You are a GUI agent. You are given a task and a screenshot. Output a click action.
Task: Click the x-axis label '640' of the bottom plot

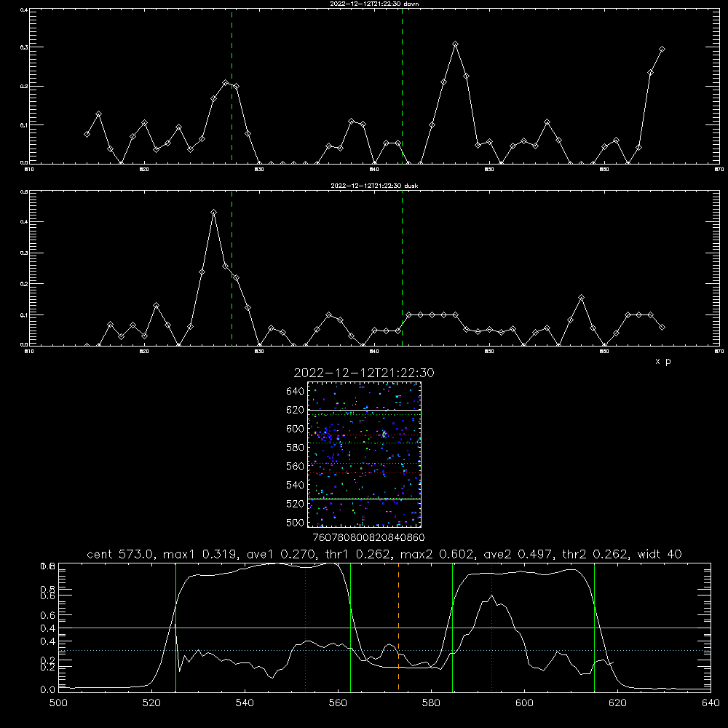[711, 703]
